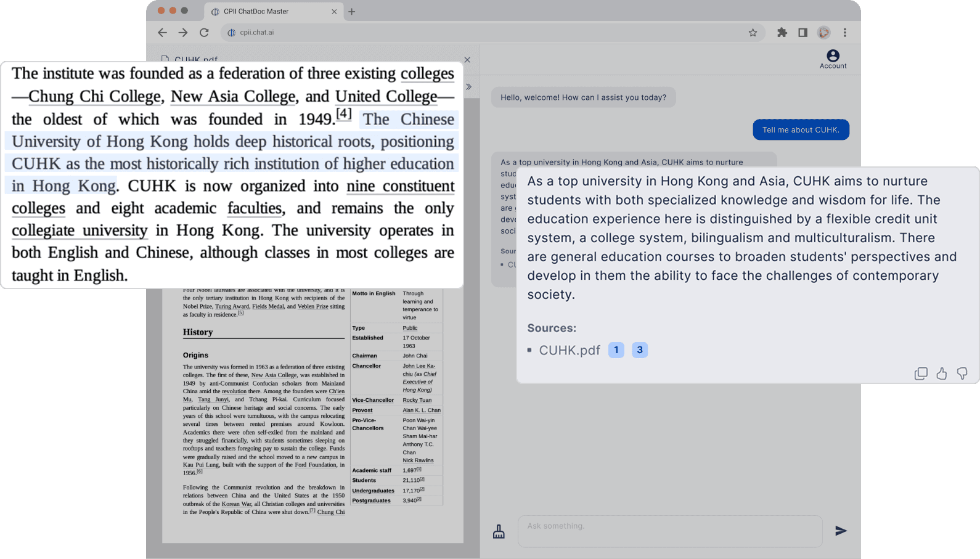980x559 pixels.
Task: Click the Vice-Chancellor value Rocky Tuan
Action: 417,400
